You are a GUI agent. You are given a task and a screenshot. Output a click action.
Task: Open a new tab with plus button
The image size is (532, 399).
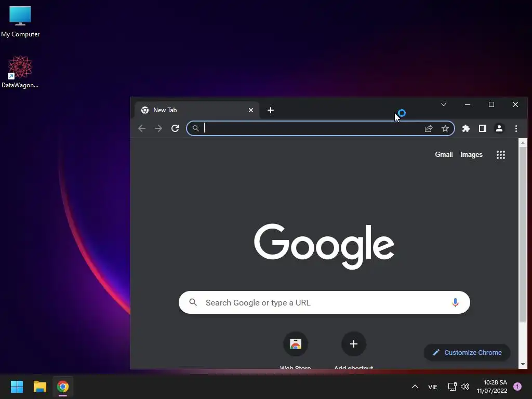(270, 110)
